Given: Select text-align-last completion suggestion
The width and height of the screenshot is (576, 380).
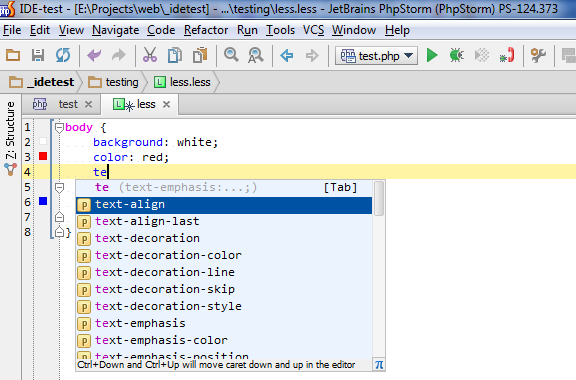Looking at the screenshot, I should 224,222.
